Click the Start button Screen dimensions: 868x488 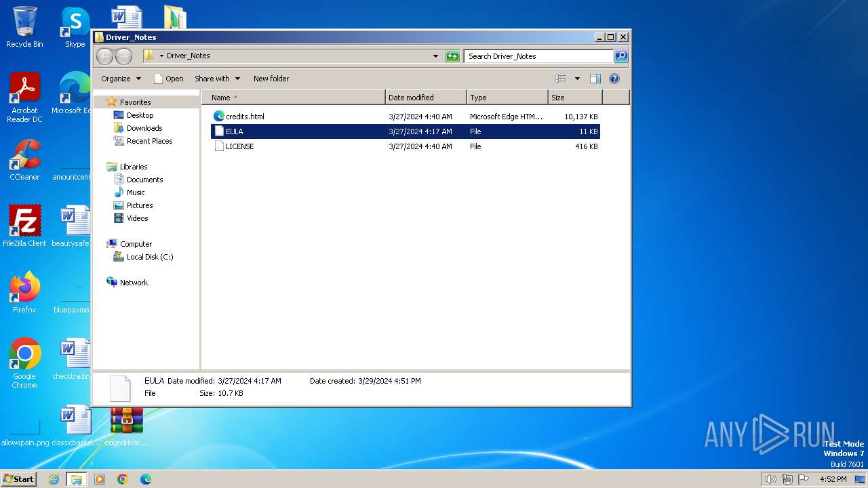pyautogui.click(x=19, y=479)
